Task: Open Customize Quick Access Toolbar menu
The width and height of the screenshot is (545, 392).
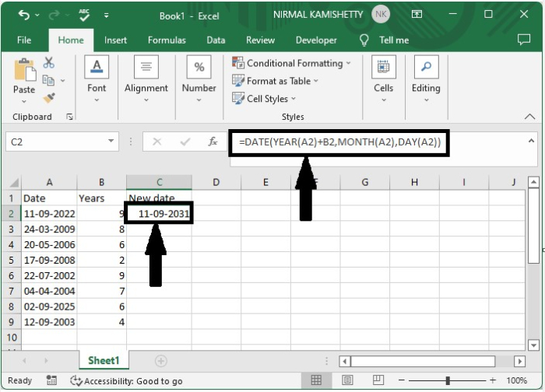Action: click(x=107, y=16)
